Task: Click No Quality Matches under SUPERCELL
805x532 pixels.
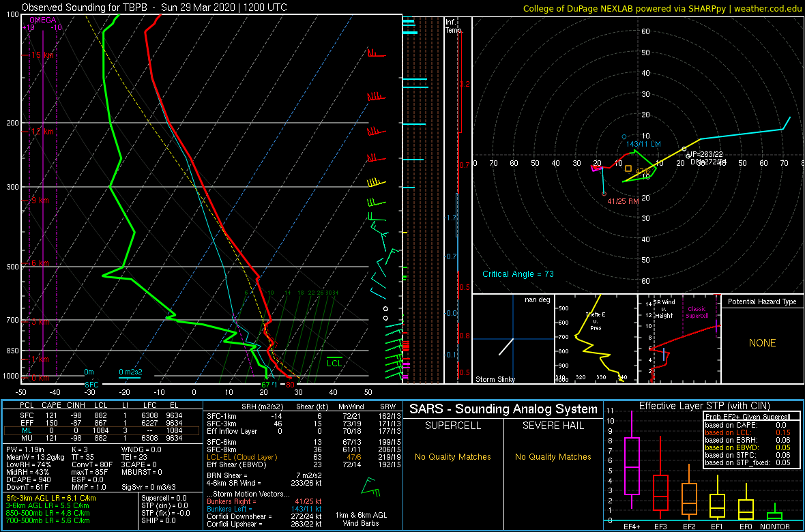Action: click(x=453, y=456)
